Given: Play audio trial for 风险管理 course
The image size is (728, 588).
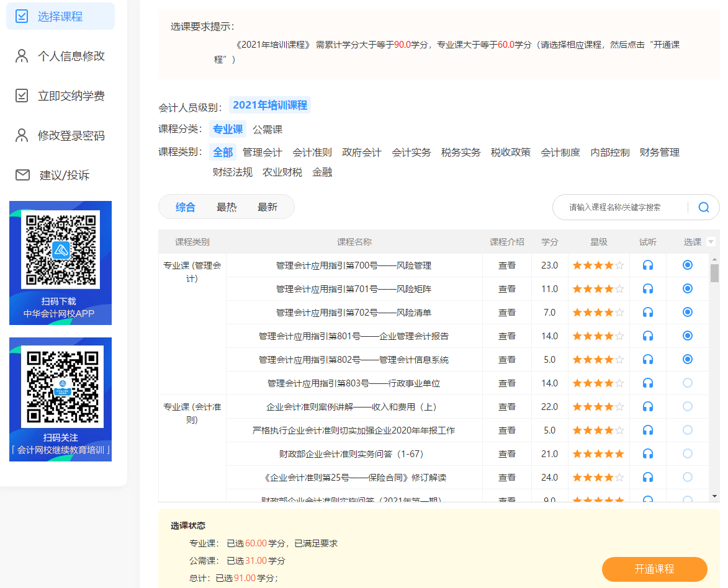Looking at the screenshot, I should (648, 265).
